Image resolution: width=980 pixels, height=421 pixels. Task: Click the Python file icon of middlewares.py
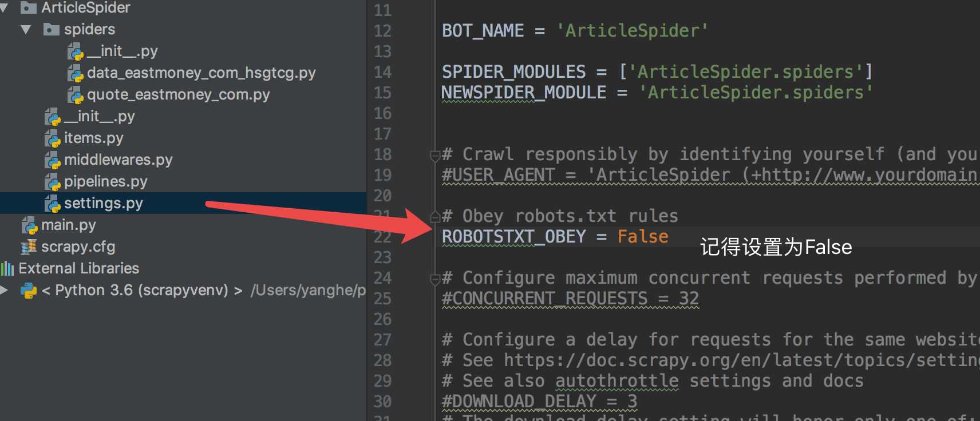52,160
